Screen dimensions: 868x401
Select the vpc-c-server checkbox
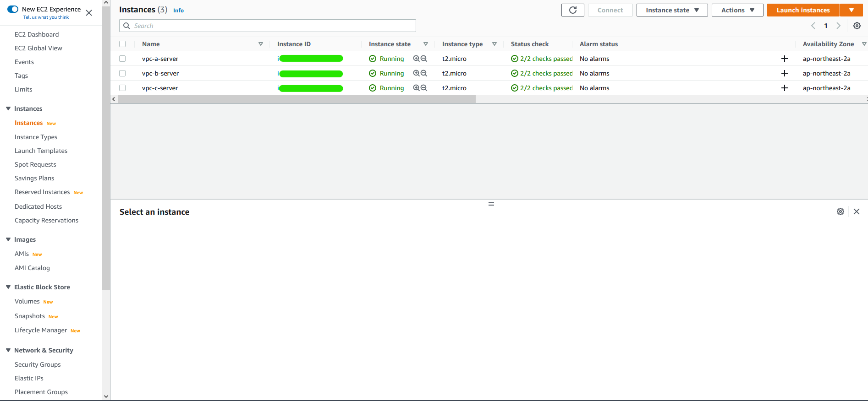122,88
